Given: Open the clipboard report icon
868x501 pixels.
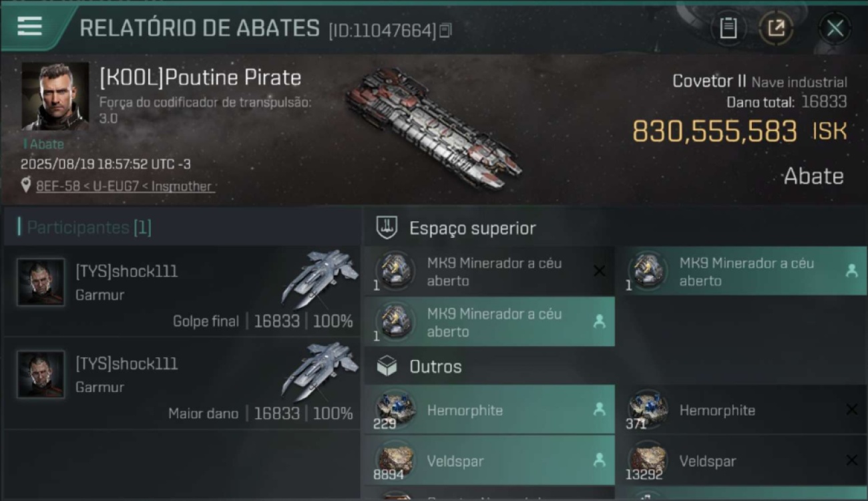Looking at the screenshot, I should 728,28.
